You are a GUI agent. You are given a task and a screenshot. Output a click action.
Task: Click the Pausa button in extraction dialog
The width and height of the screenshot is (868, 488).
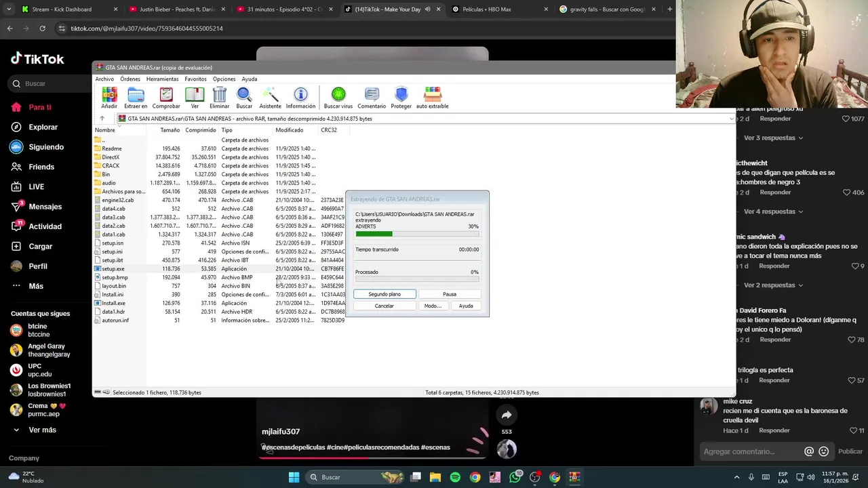pyautogui.click(x=450, y=294)
